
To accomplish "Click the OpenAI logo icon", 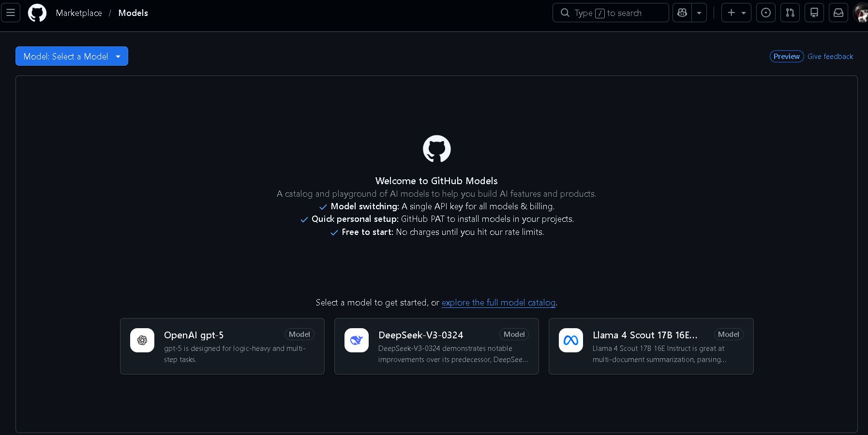I will tap(142, 340).
